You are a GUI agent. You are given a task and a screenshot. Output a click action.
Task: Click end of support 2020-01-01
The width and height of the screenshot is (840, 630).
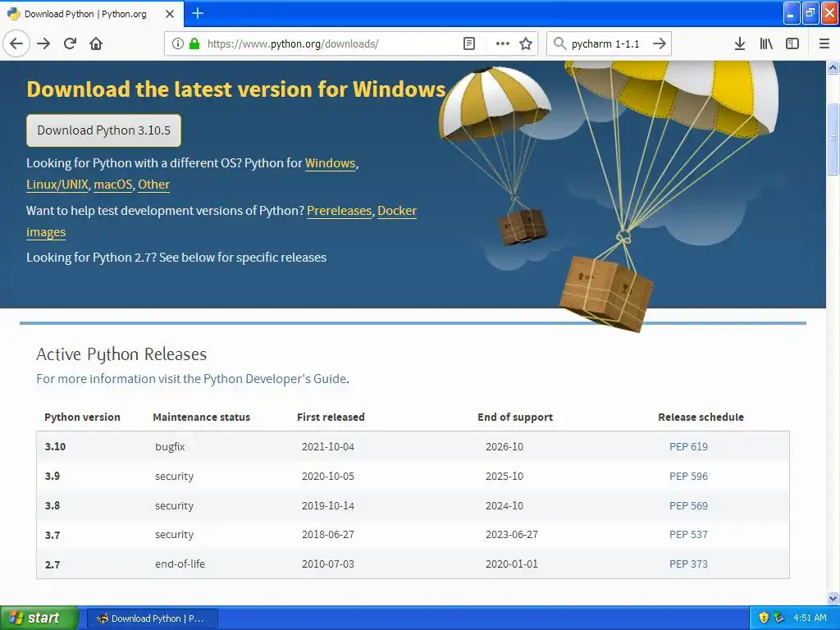coord(512,564)
